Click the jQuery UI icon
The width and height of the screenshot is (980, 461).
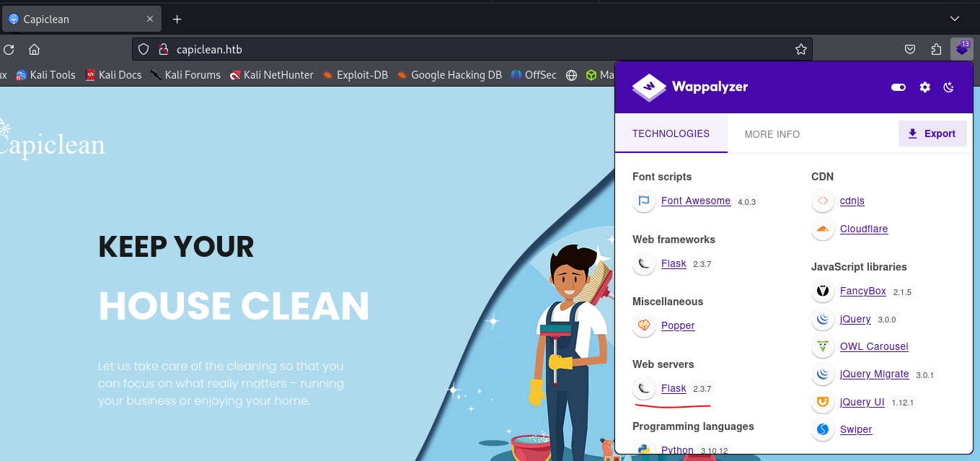[823, 402]
